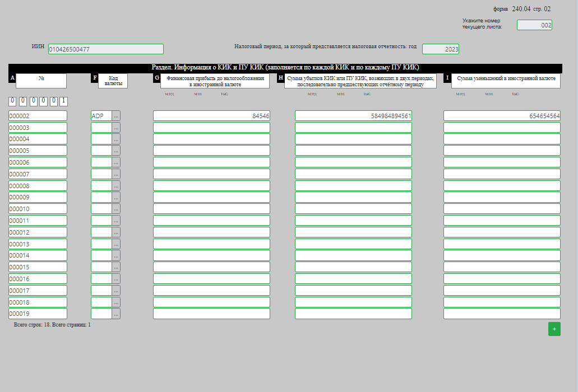Click losses field with value 584984894561
Viewport: 578px width, 392px height.
coord(353,116)
